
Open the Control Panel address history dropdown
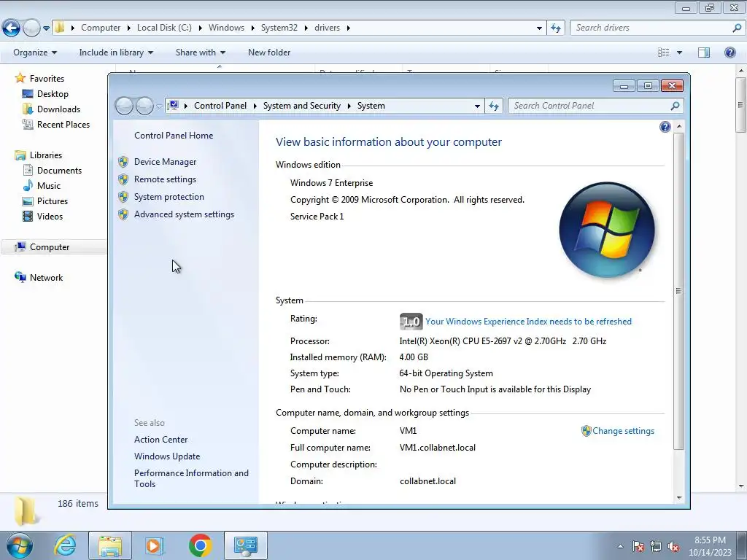tap(477, 106)
